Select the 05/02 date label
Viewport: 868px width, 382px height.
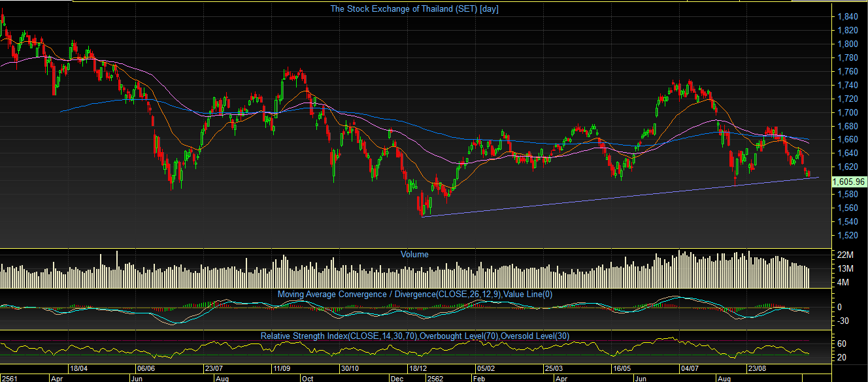point(484,369)
